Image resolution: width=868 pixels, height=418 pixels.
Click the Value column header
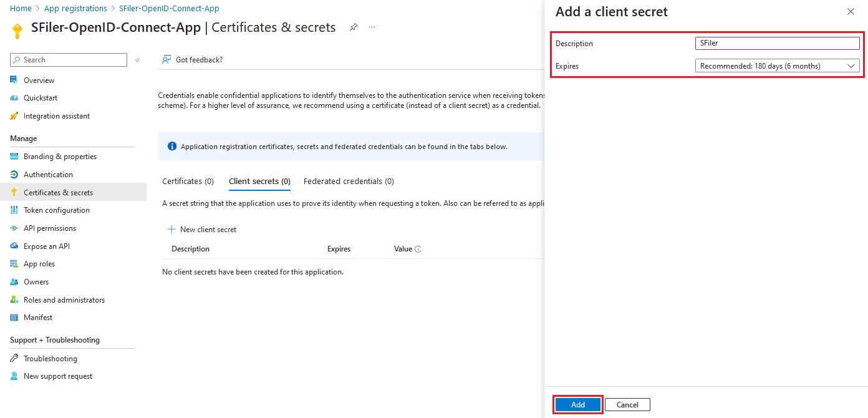point(403,249)
